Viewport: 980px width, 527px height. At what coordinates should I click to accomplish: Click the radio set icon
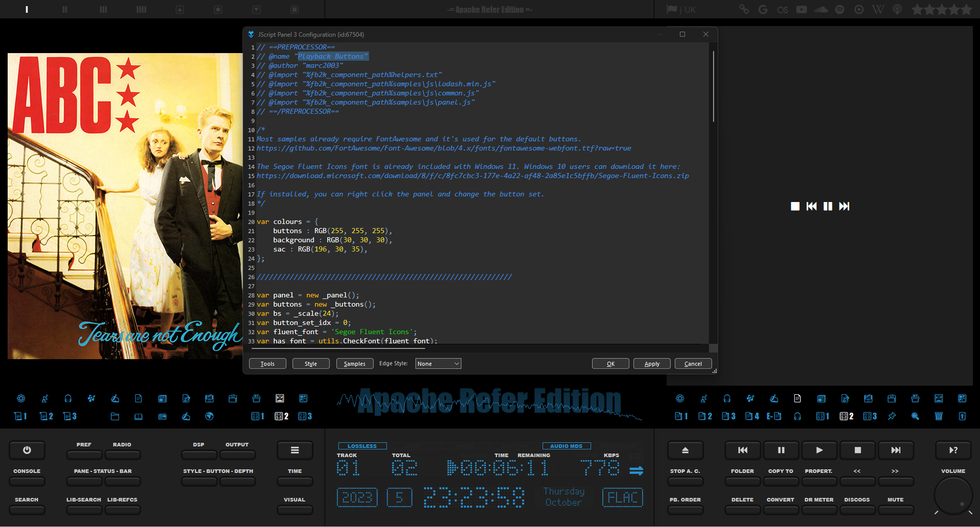click(x=162, y=416)
